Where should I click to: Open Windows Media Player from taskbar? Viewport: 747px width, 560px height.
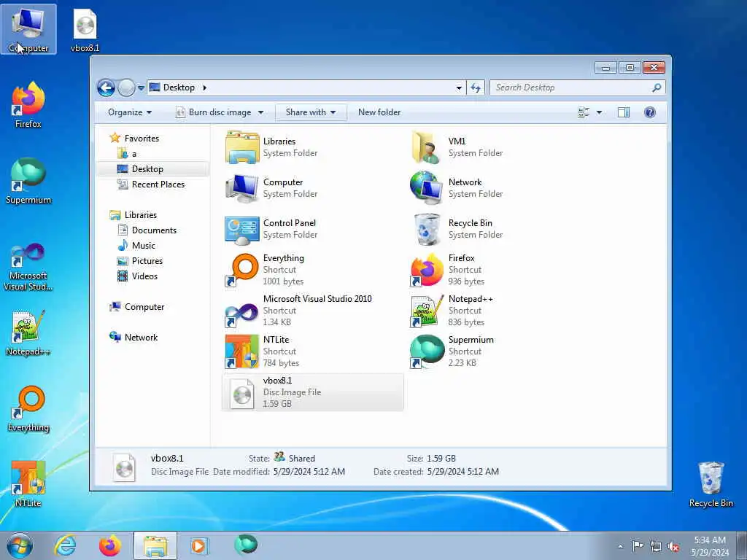(x=199, y=545)
